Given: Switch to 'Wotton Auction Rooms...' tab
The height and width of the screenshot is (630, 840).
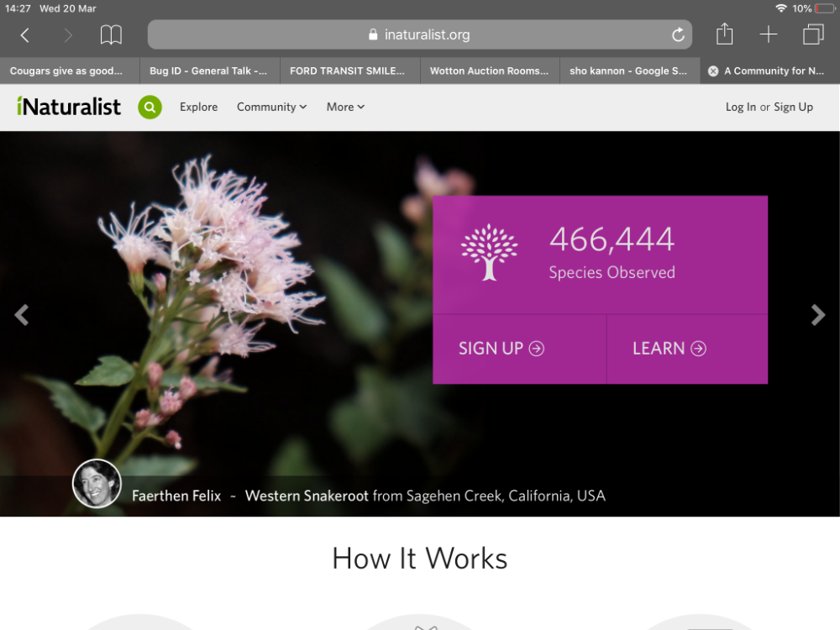Looking at the screenshot, I should (491, 71).
